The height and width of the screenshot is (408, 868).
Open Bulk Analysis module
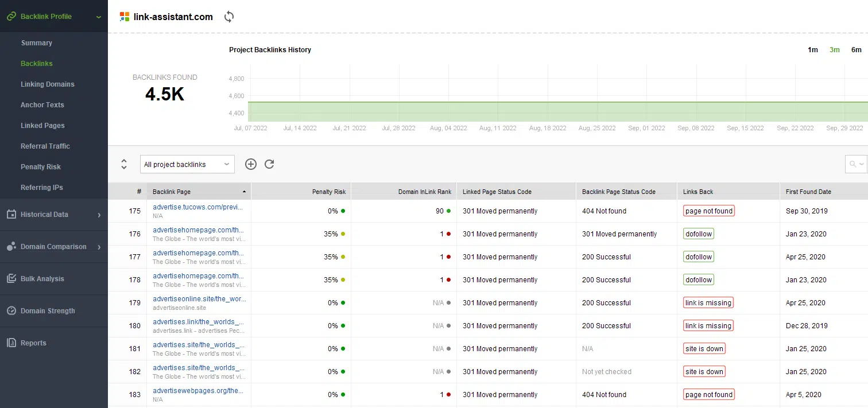pyautogui.click(x=42, y=279)
